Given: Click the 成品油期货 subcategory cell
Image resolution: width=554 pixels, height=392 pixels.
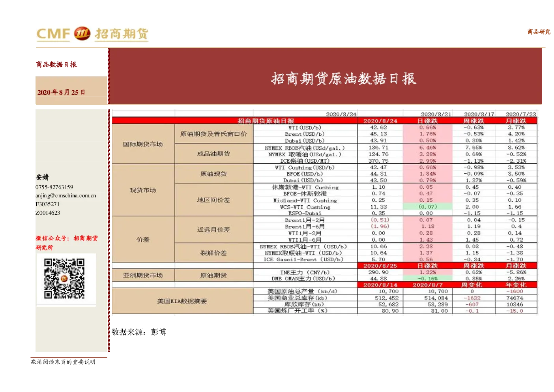Looking at the screenshot, I should click(x=214, y=154).
